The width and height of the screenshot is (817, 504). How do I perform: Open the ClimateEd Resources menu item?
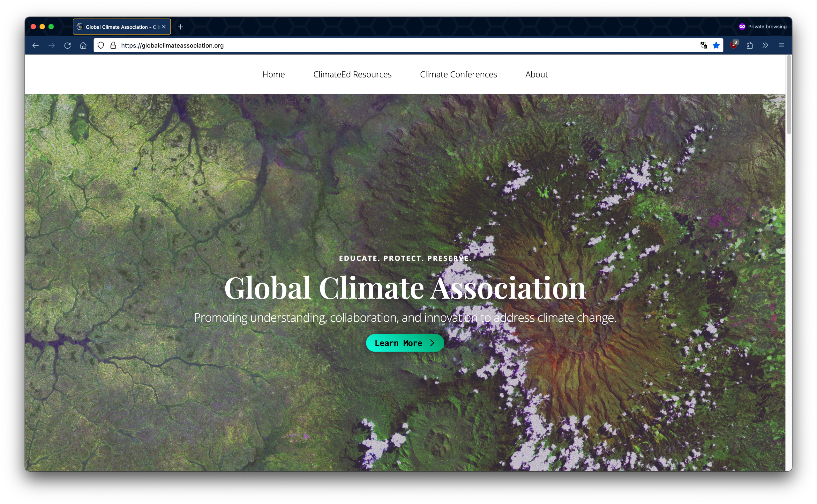352,74
